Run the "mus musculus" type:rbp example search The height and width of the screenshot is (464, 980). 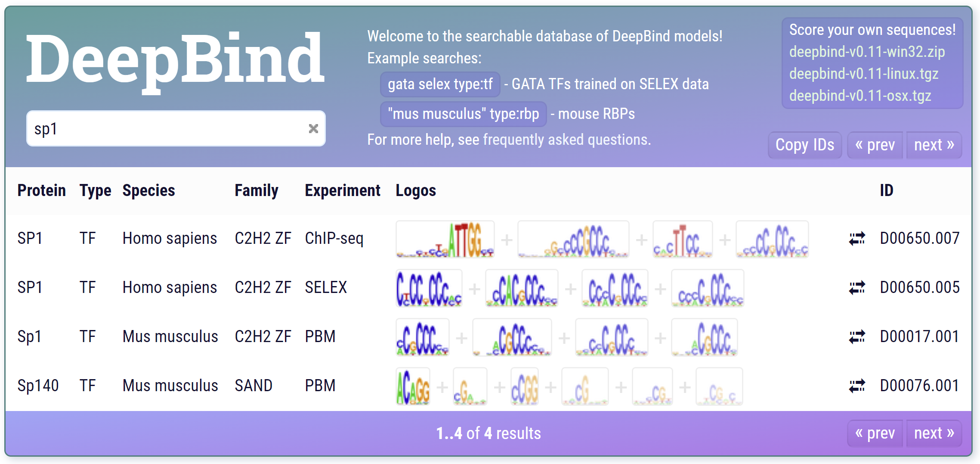[463, 114]
